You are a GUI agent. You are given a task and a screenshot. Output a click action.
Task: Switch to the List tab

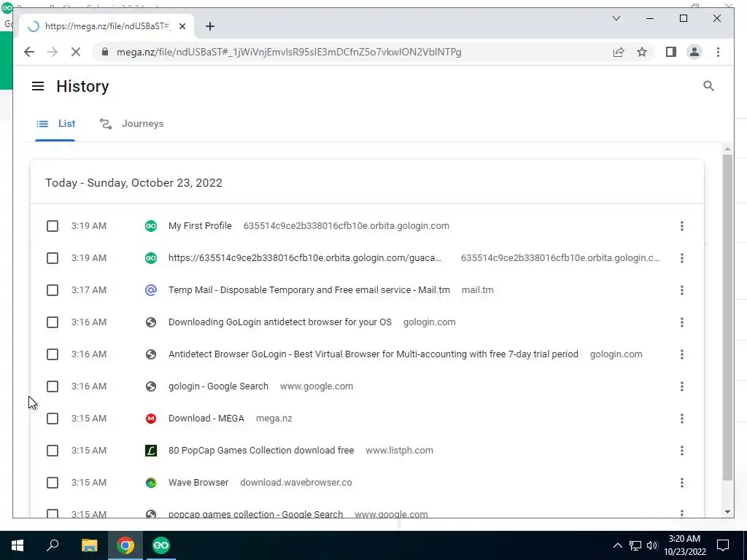(x=55, y=124)
